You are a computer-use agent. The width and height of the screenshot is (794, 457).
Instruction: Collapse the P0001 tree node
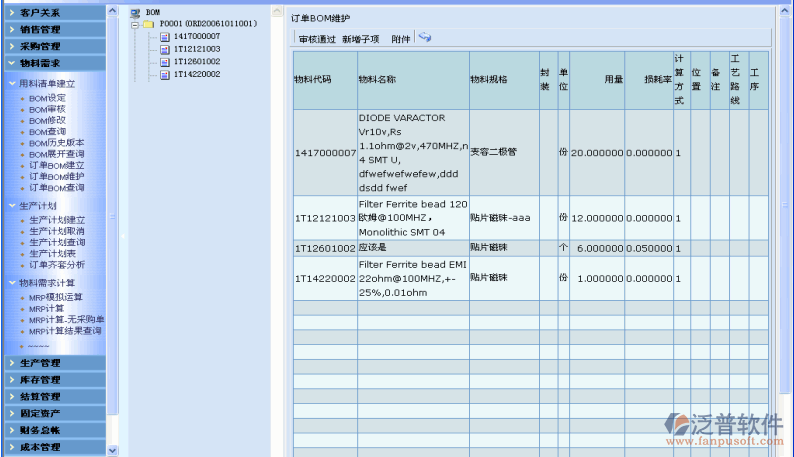click(135, 23)
